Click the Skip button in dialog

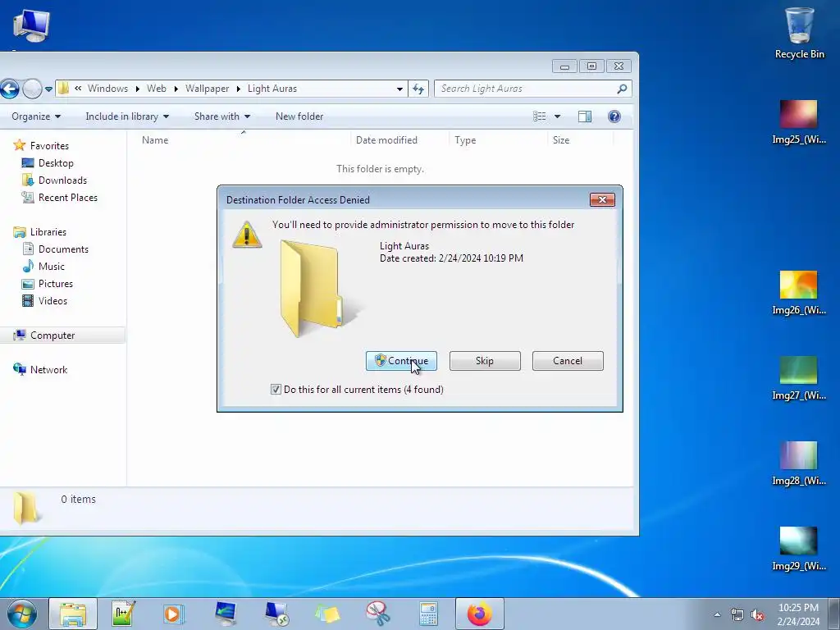point(485,361)
